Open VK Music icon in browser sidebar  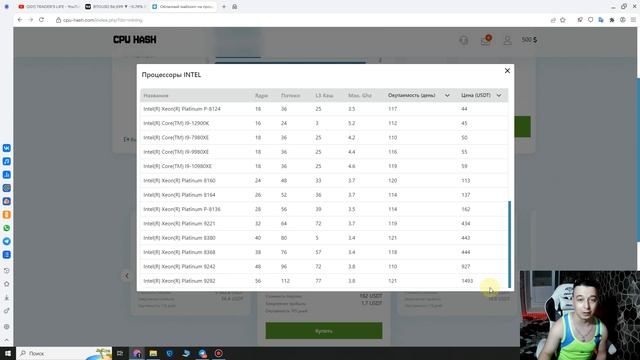click(x=7, y=161)
